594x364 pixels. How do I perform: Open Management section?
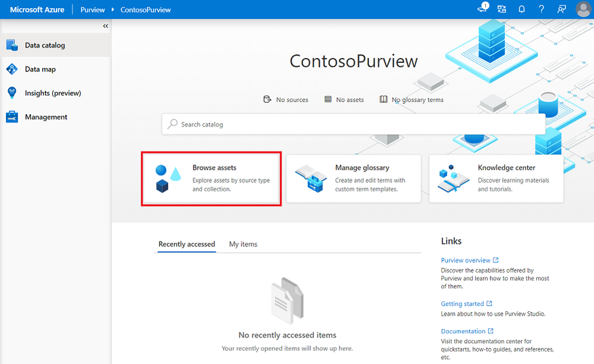(56, 117)
